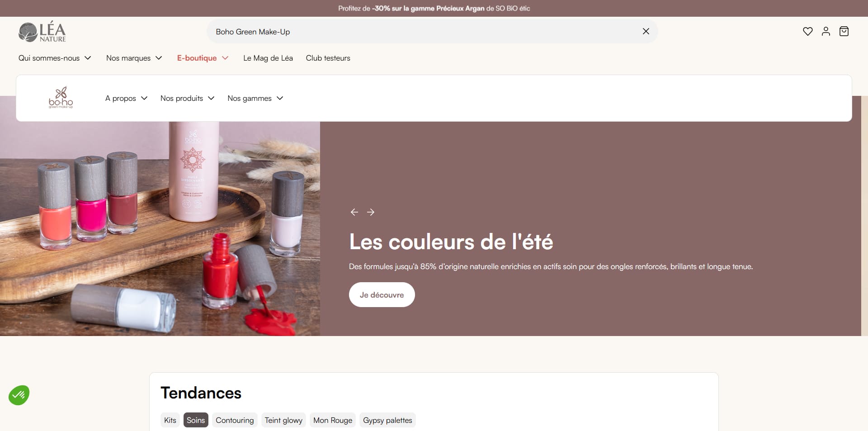Open the E-boutique menu
868x431 pixels.
203,58
